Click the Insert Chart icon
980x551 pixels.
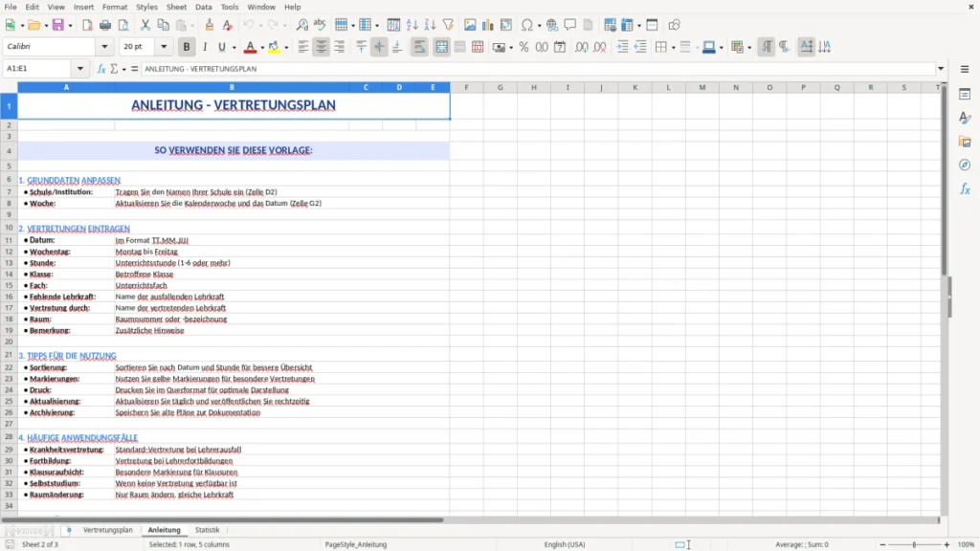[488, 25]
